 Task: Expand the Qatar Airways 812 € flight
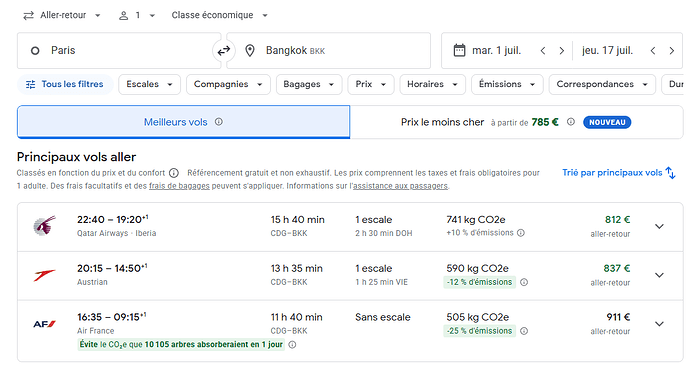tap(659, 226)
